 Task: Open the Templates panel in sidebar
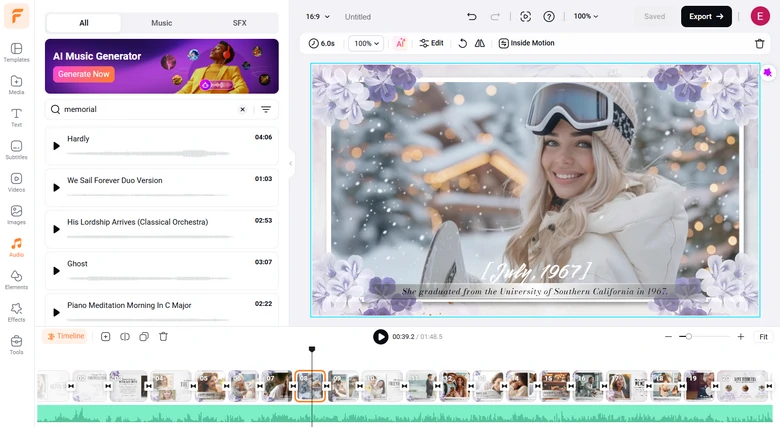[x=16, y=52]
